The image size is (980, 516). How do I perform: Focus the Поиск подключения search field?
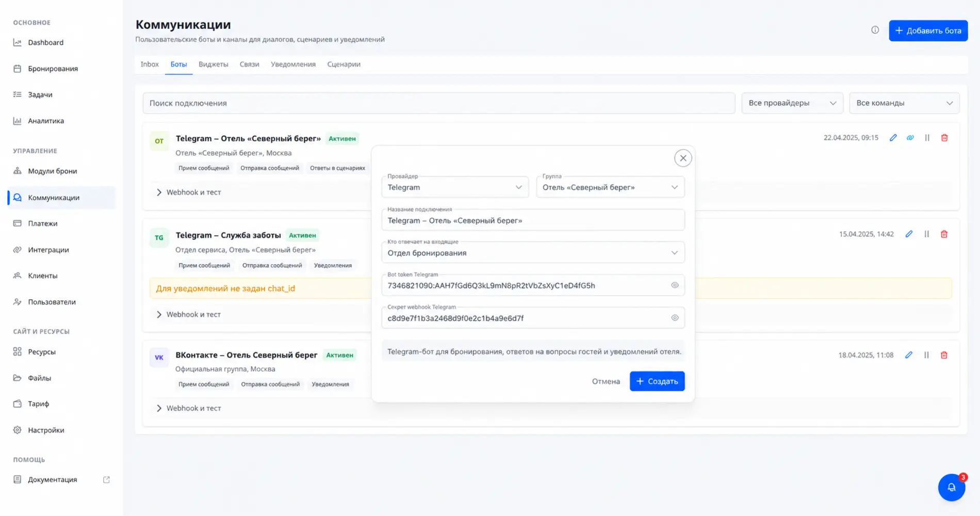coord(438,103)
